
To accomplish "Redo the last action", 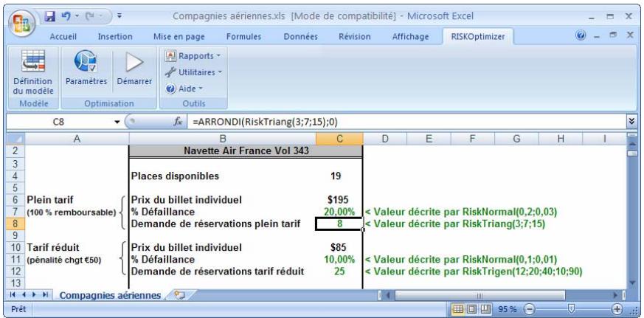I will [x=90, y=16].
